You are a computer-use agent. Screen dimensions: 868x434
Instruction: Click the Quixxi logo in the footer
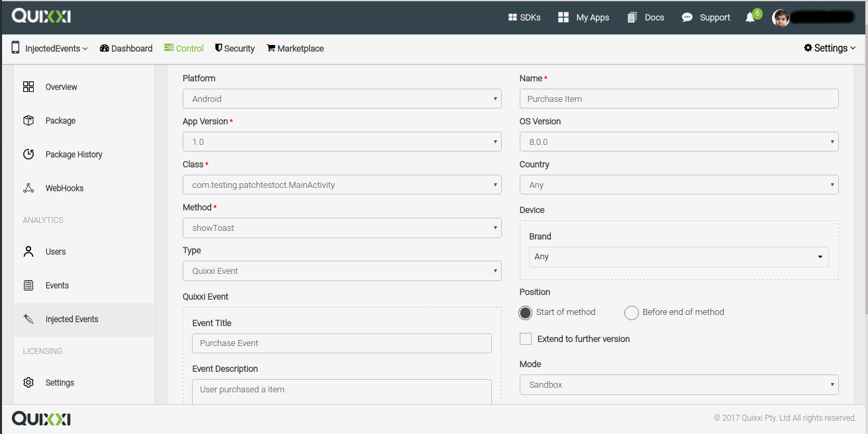41,418
